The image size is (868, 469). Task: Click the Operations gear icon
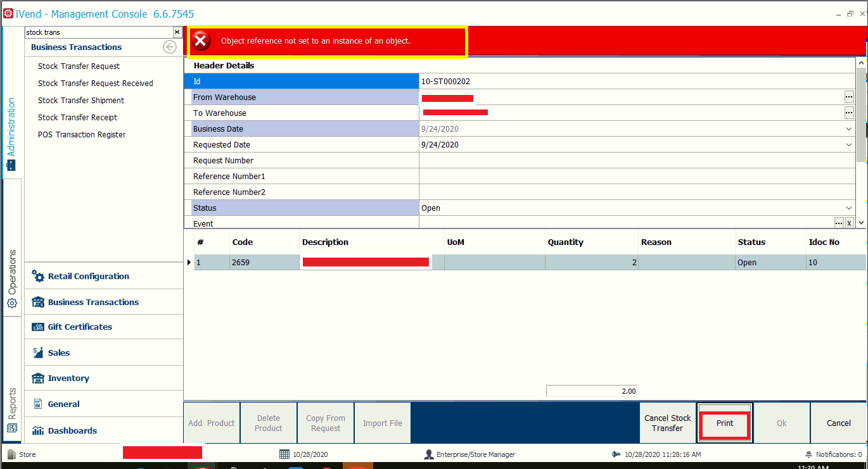(x=11, y=304)
